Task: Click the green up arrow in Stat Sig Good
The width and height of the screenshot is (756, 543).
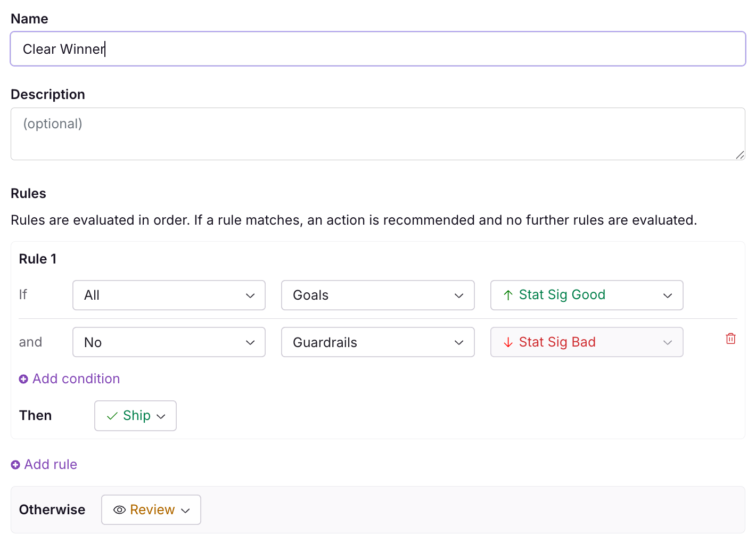Action: (x=508, y=295)
